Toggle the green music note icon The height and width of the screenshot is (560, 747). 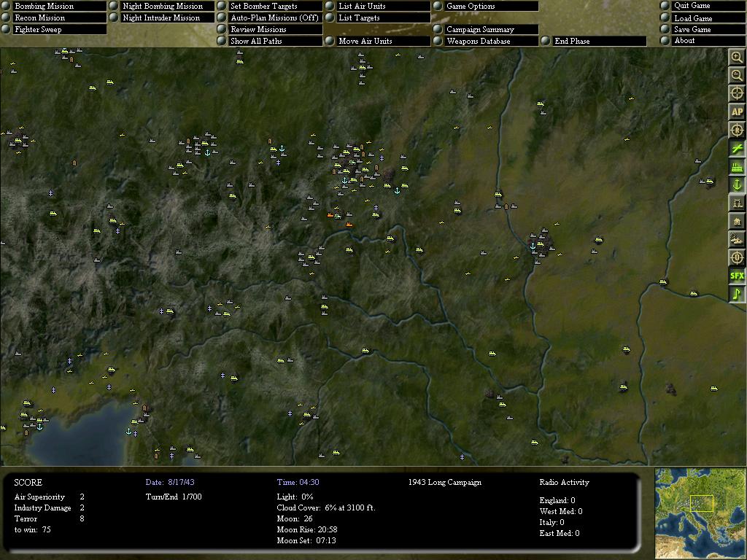click(x=737, y=294)
